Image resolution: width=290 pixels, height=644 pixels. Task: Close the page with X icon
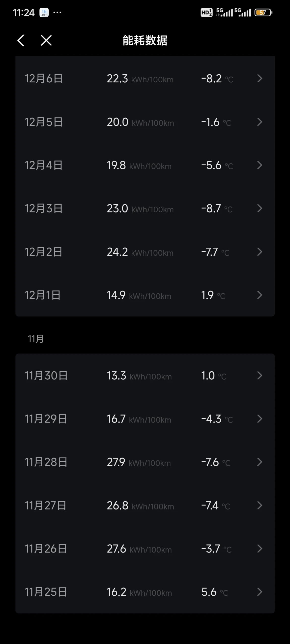pyautogui.click(x=46, y=40)
